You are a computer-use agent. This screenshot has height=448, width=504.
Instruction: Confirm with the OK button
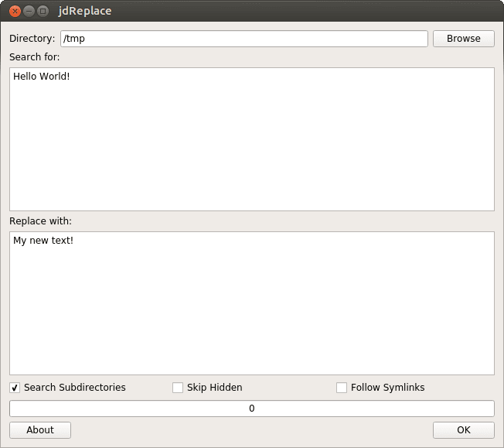point(463,430)
